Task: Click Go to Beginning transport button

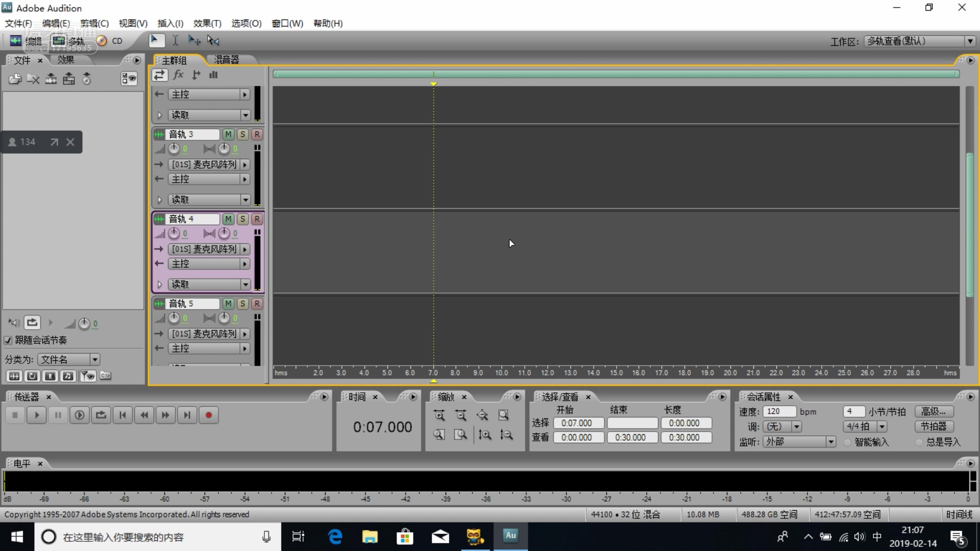Action: pos(122,415)
